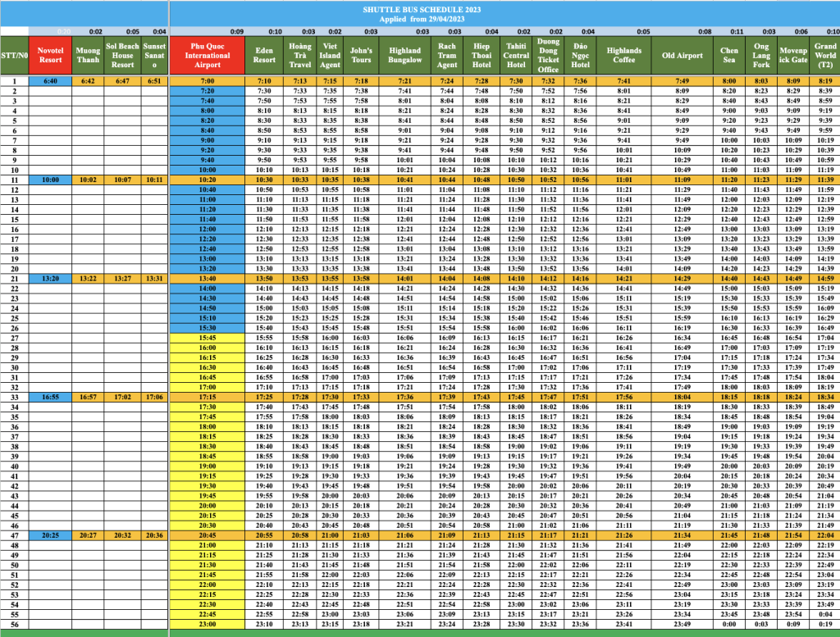This screenshot has height=637, width=840.
Task: Select row number 27 in STT/NO column
Action: [15, 338]
